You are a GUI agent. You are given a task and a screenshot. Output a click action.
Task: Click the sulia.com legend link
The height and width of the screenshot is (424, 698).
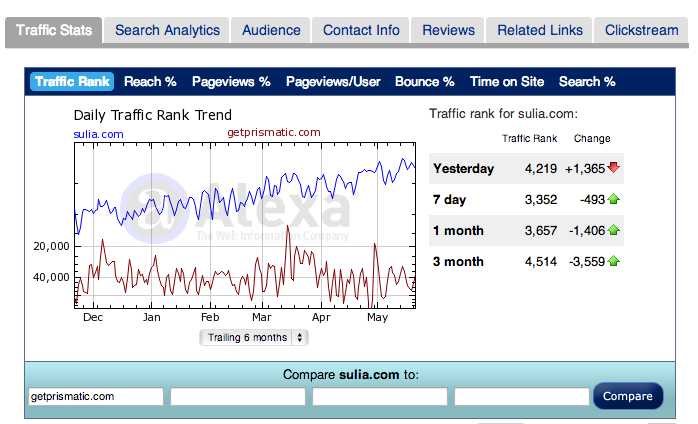click(x=98, y=134)
